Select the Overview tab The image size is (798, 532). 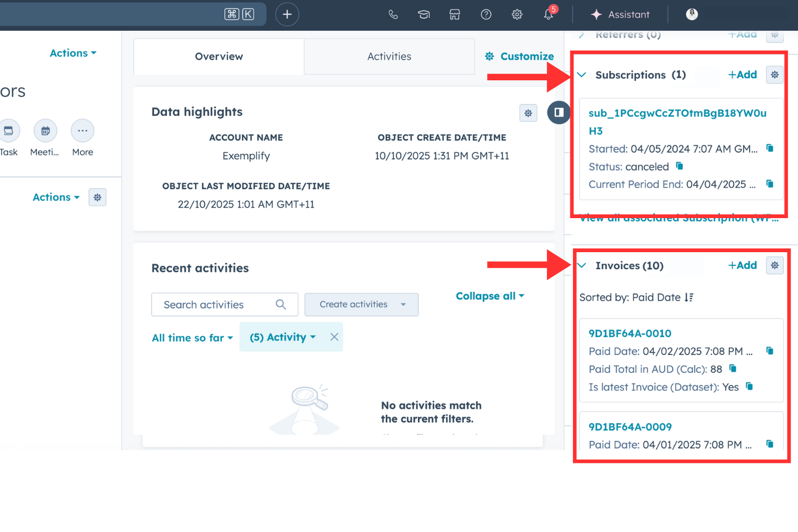tap(219, 56)
